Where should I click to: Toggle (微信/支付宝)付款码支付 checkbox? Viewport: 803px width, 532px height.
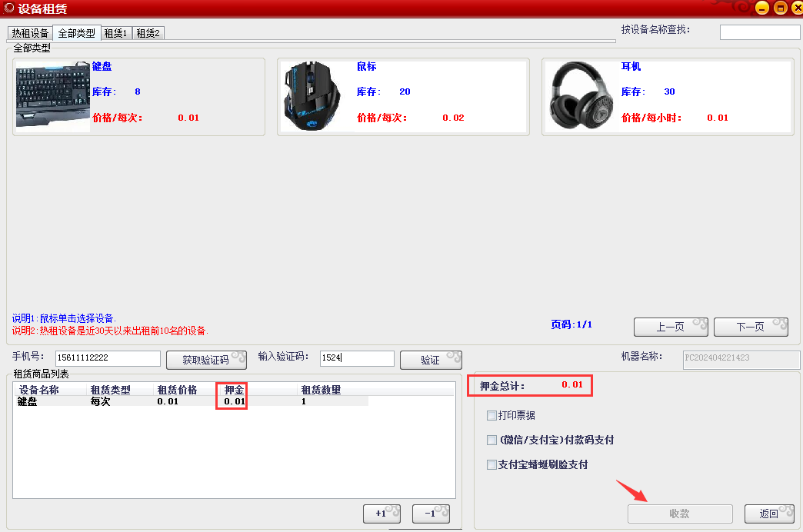click(x=491, y=441)
